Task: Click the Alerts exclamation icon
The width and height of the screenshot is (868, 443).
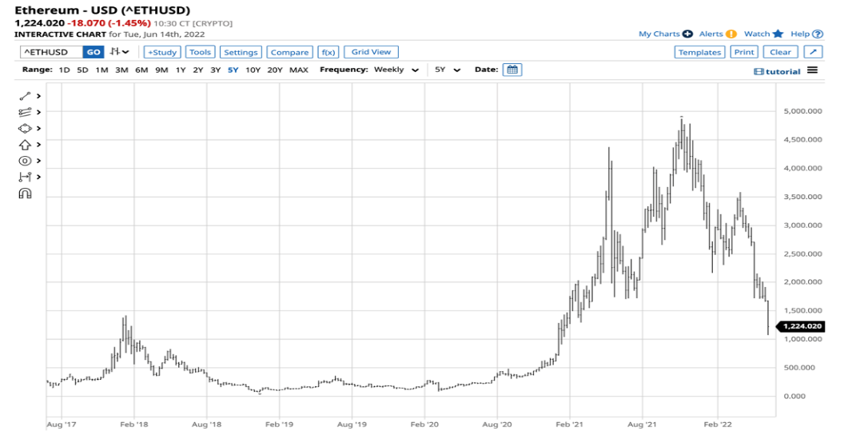Action: (731, 34)
